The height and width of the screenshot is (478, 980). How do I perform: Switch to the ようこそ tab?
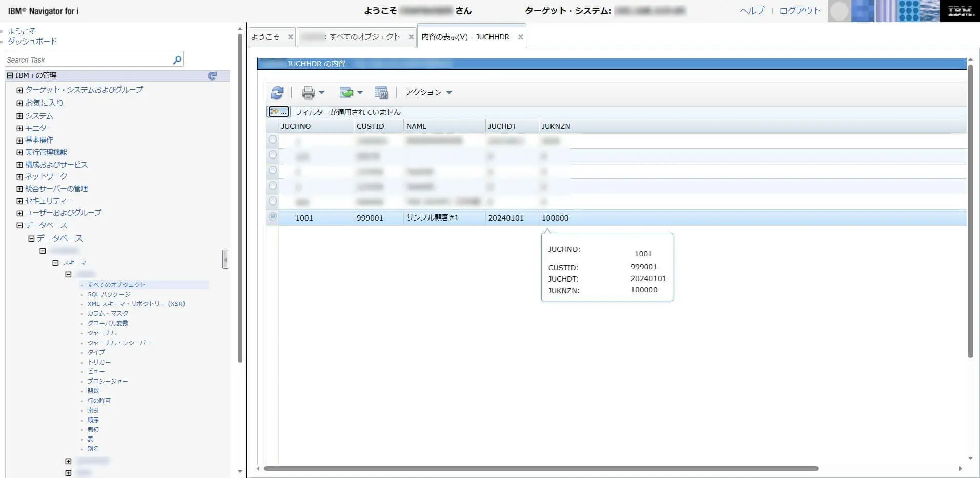[265, 37]
